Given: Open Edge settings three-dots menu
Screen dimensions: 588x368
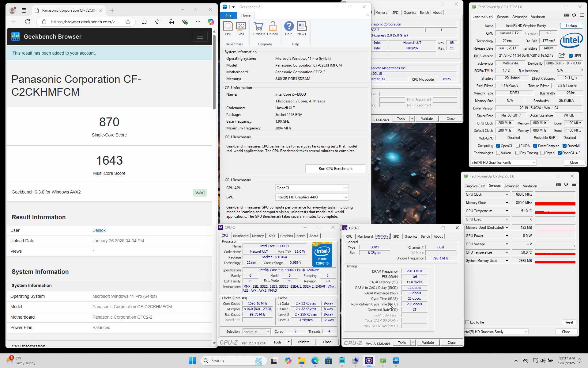Looking at the screenshot, I should pos(198,22).
